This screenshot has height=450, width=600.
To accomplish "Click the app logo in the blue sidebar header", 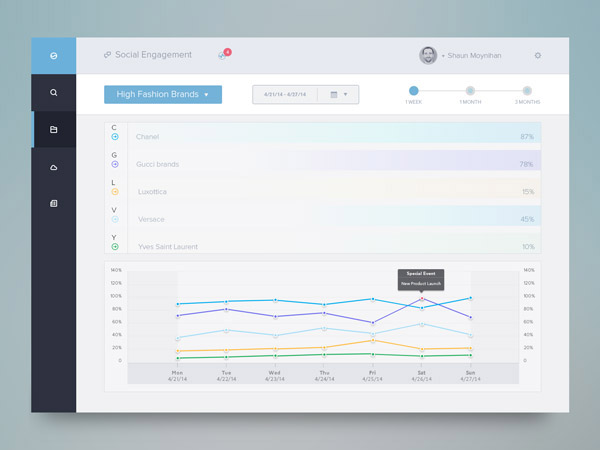I will tap(54, 56).
